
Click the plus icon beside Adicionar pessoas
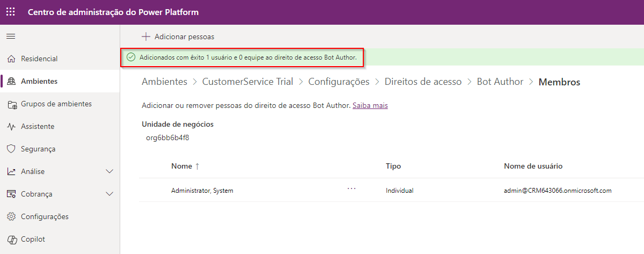point(145,37)
